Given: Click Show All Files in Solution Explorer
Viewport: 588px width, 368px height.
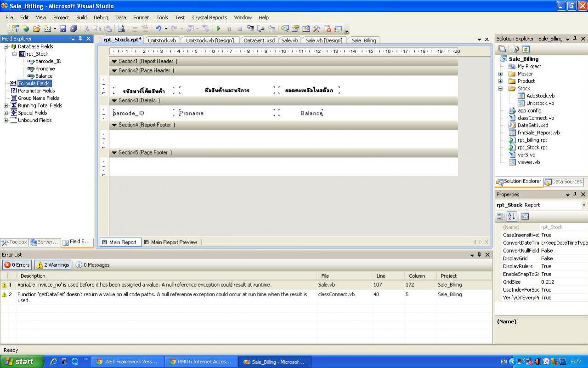Looking at the screenshot, I should click(515, 49).
